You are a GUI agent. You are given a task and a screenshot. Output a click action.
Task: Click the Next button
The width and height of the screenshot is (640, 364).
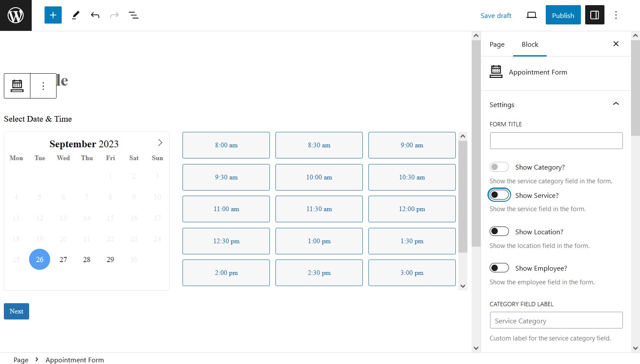(16, 311)
